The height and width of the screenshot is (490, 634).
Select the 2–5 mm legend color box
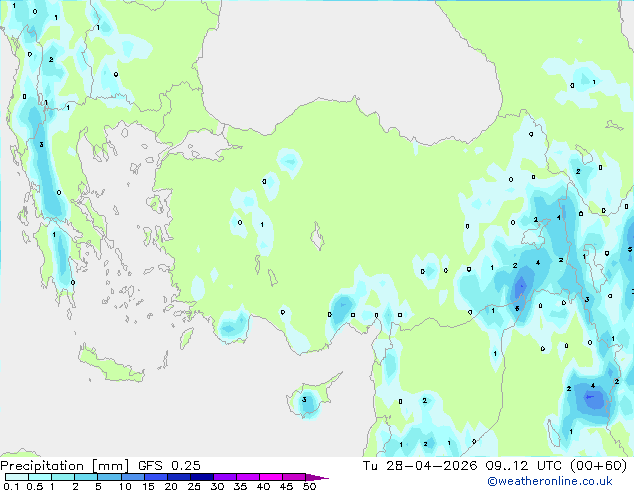86,477
